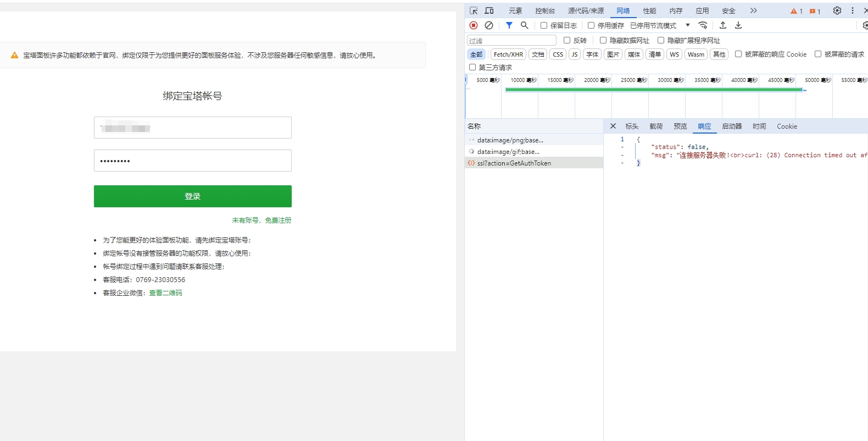Image resolution: width=868 pixels, height=441 pixels.
Task: Open the 标头 request detail tab
Action: (632, 126)
